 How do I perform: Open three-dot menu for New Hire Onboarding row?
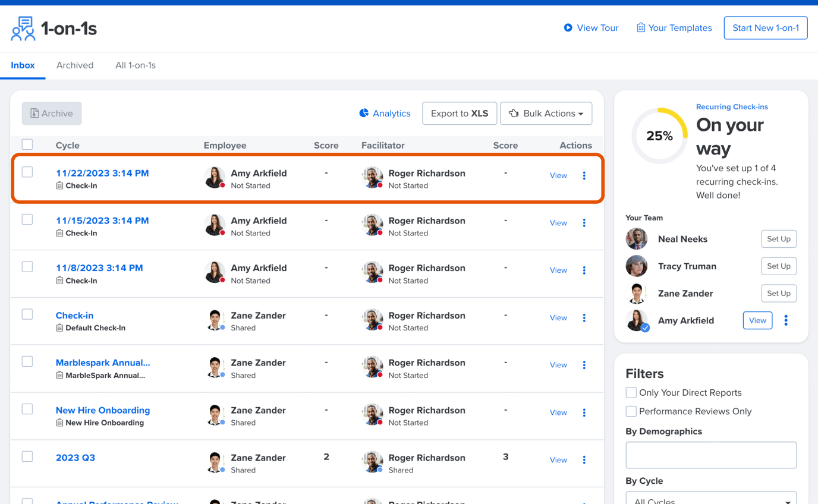click(584, 412)
